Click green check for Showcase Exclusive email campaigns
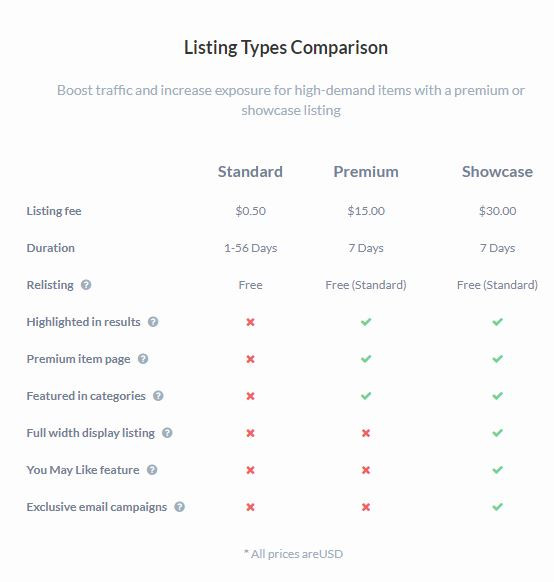The image size is (554, 582). click(x=497, y=507)
